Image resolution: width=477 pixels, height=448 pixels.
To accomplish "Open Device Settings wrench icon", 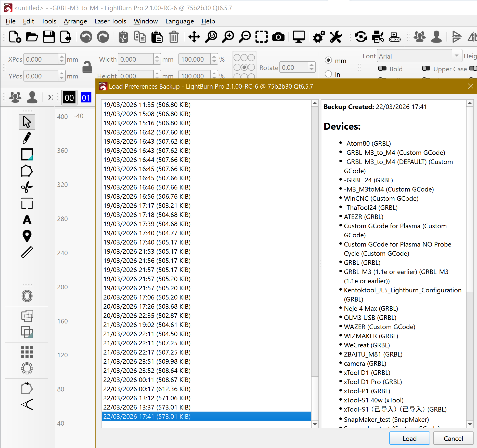I will click(x=336, y=37).
